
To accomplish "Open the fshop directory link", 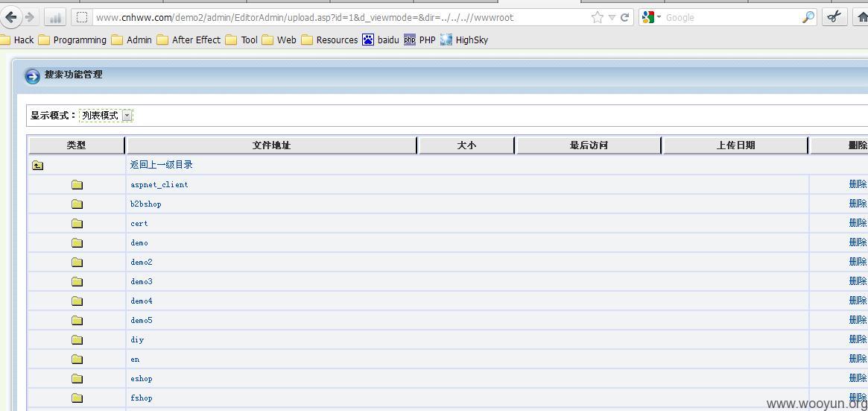I will point(142,398).
